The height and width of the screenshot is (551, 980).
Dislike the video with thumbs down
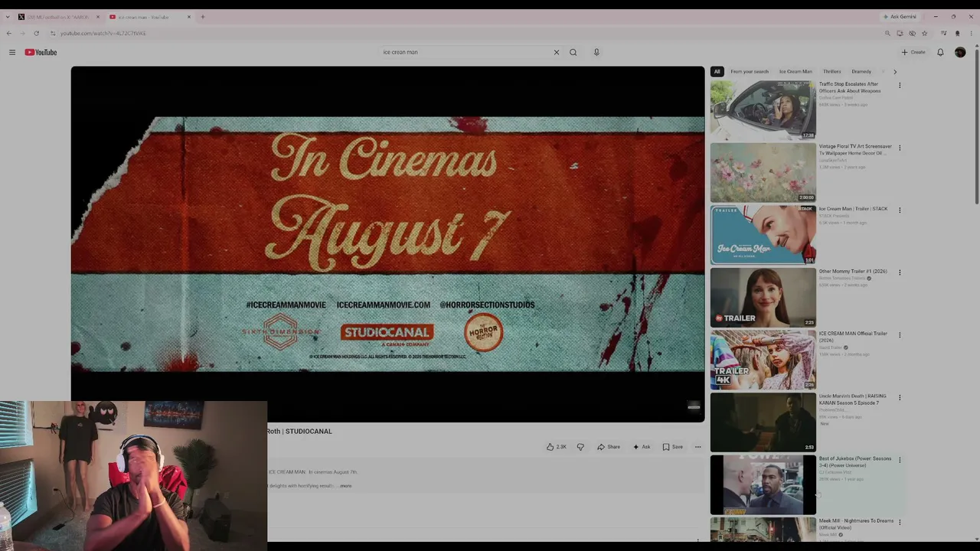(580, 447)
